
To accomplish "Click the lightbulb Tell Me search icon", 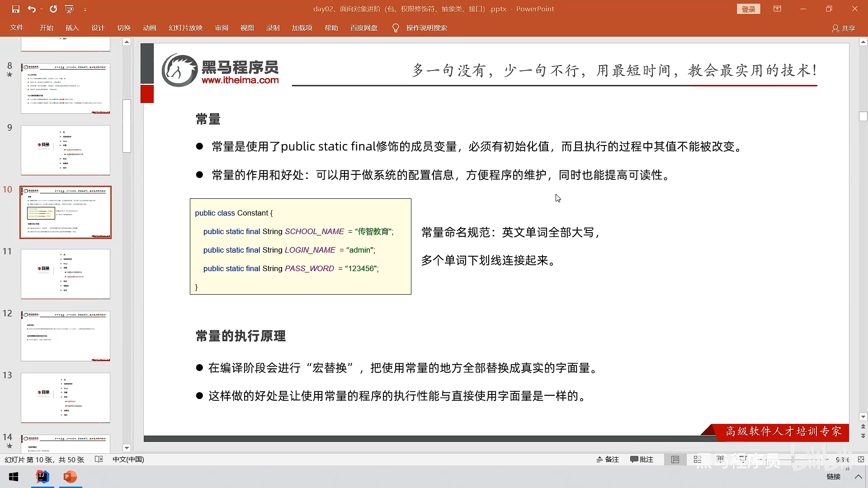I will point(396,28).
